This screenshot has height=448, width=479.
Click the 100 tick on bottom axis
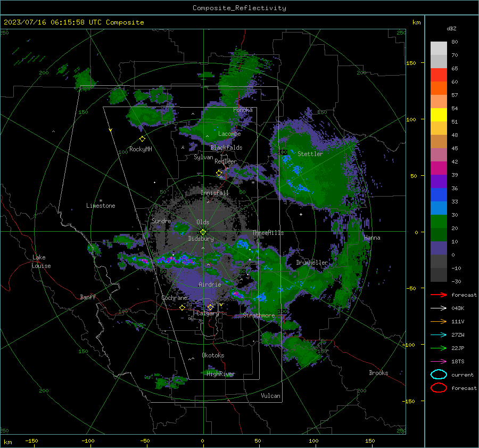tap(313, 441)
